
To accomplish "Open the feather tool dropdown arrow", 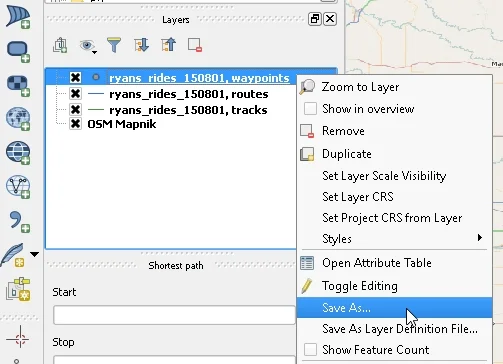I will (34, 254).
